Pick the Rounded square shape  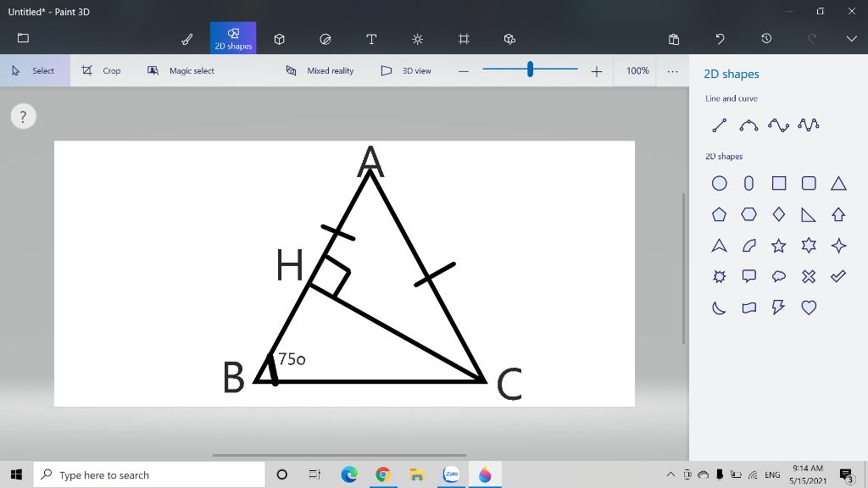tap(809, 183)
